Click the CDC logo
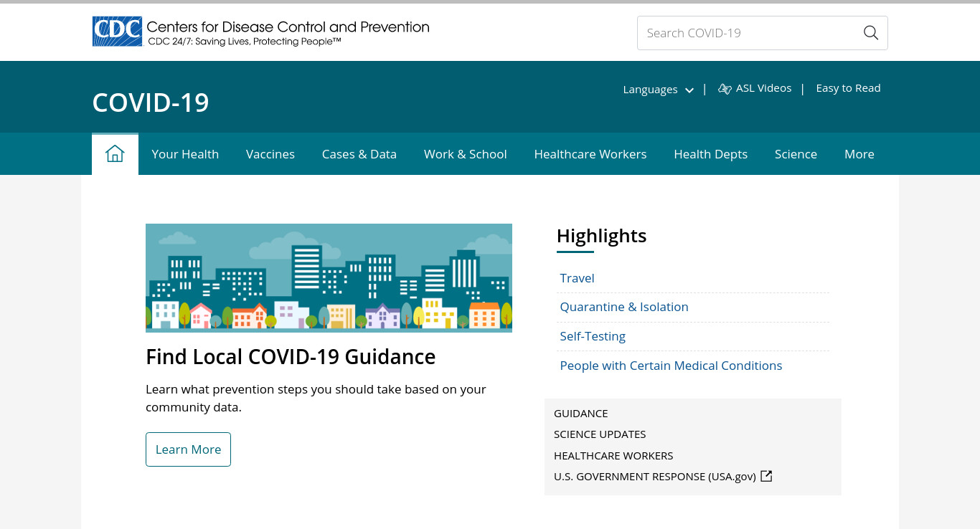 pyautogui.click(x=117, y=32)
